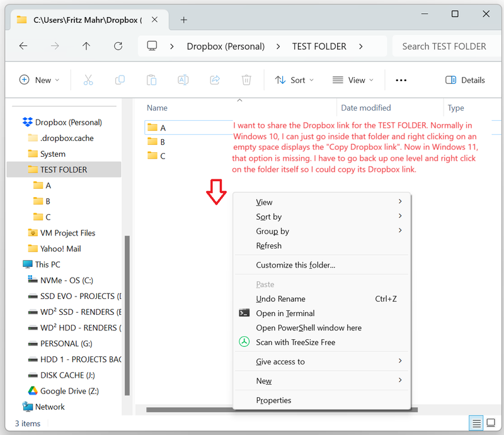Click the Paste icon in the toolbar
The image size is (504, 435).
click(x=151, y=80)
